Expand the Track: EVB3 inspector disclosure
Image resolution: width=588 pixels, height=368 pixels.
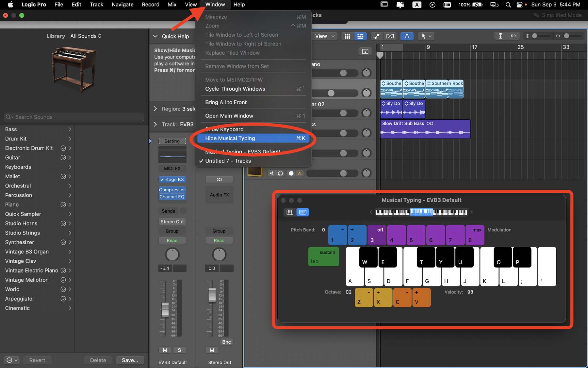pyautogui.click(x=155, y=124)
